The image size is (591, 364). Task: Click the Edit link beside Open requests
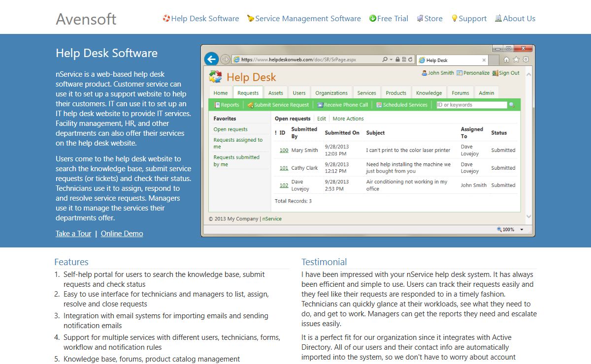pyautogui.click(x=322, y=119)
